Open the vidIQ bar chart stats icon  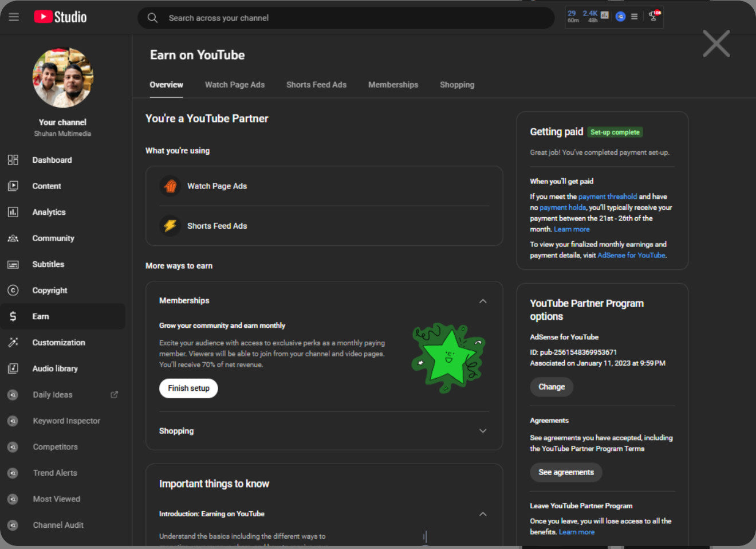click(605, 16)
